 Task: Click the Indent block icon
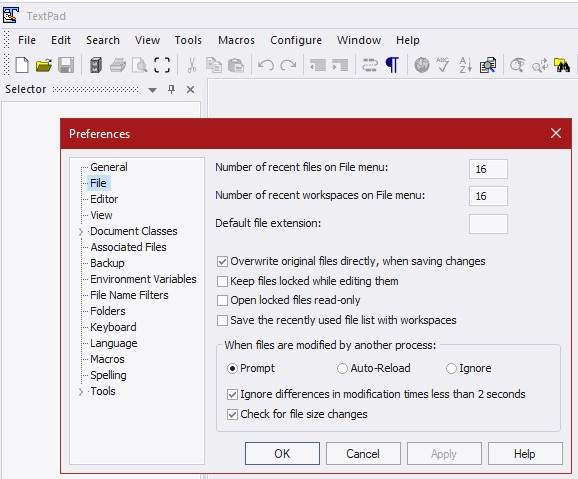(x=340, y=65)
